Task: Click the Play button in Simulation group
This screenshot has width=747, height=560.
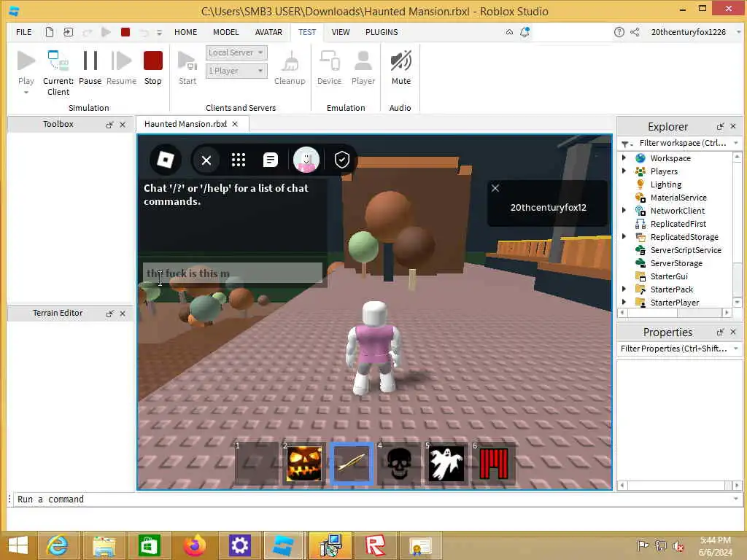Action: tap(26, 68)
